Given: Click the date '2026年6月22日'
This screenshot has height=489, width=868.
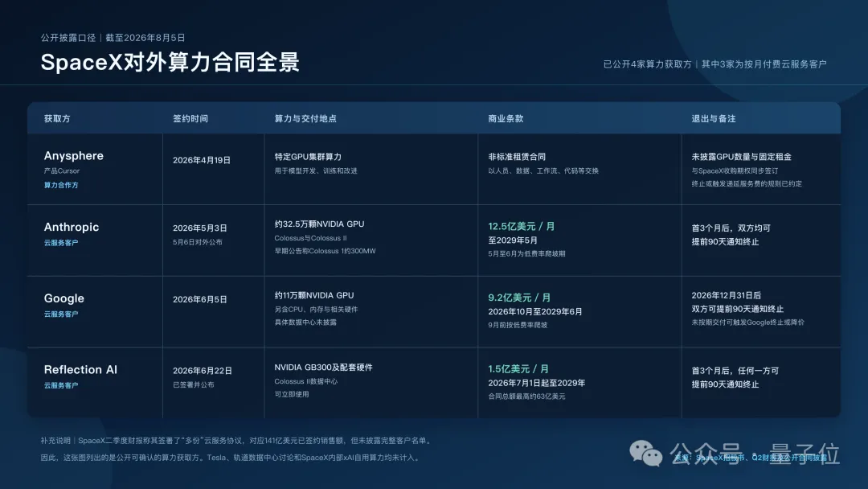Looking at the screenshot, I should coord(202,371).
